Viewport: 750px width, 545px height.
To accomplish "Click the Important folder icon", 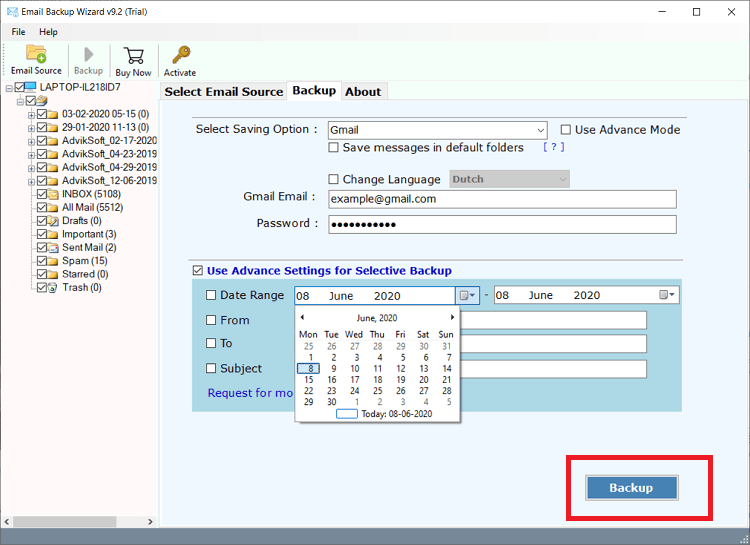I will 53,234.
